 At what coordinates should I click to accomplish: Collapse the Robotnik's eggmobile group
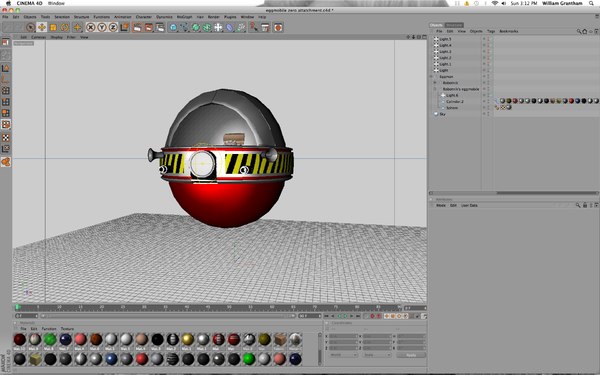click(435, 89)
